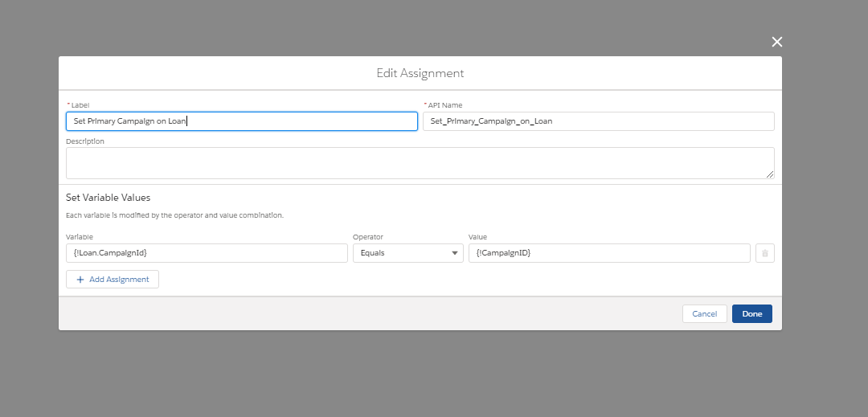Click the Set Variable Values heading

(x=108, y=197)
